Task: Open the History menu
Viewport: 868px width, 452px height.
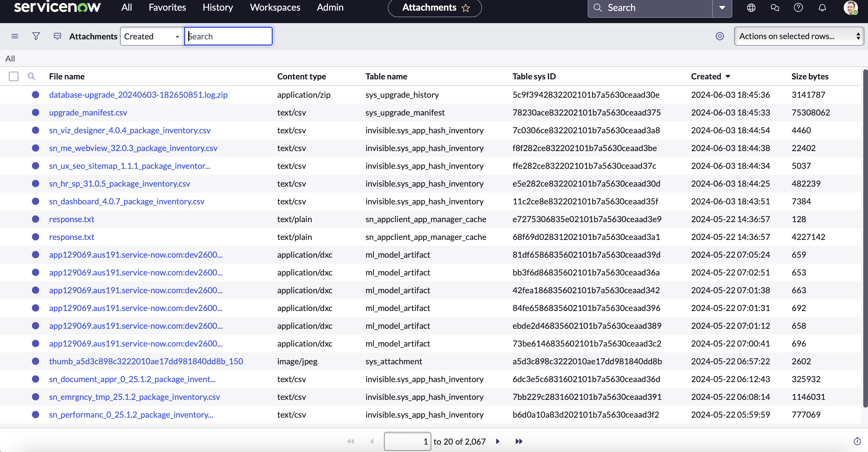Action: point(218,7)
